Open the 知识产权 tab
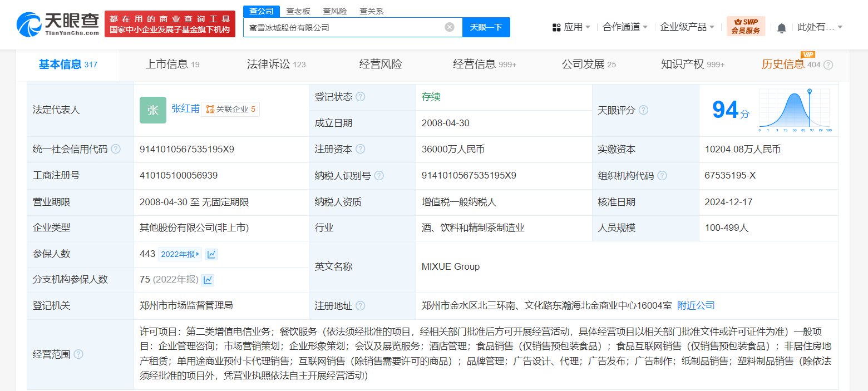 point(693,65)
